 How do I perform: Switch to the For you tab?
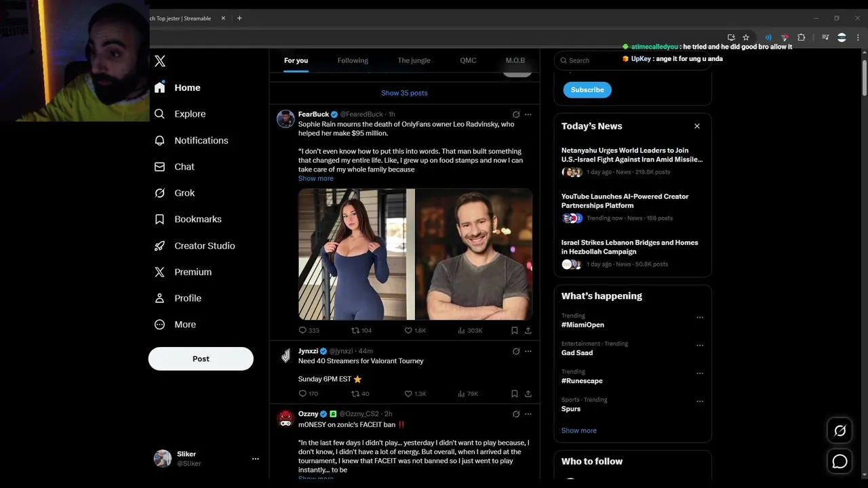pos(296,60)
